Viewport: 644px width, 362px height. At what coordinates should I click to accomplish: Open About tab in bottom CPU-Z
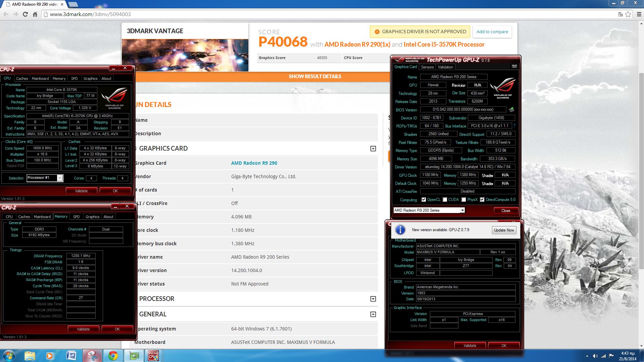108,217
